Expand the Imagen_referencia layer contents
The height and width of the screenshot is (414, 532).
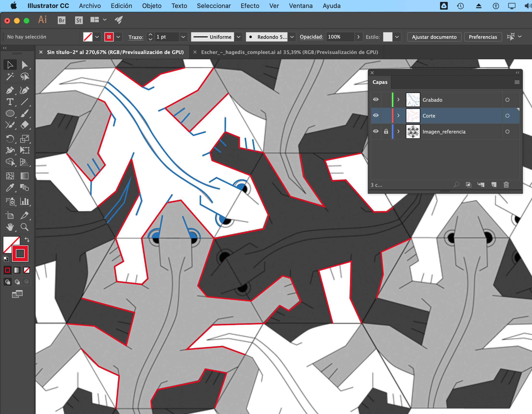tap(398, 131)
